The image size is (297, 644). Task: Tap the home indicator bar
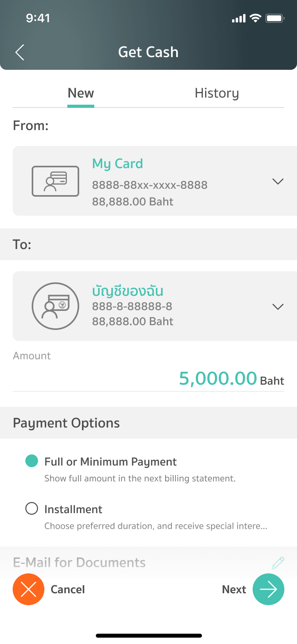148,636
